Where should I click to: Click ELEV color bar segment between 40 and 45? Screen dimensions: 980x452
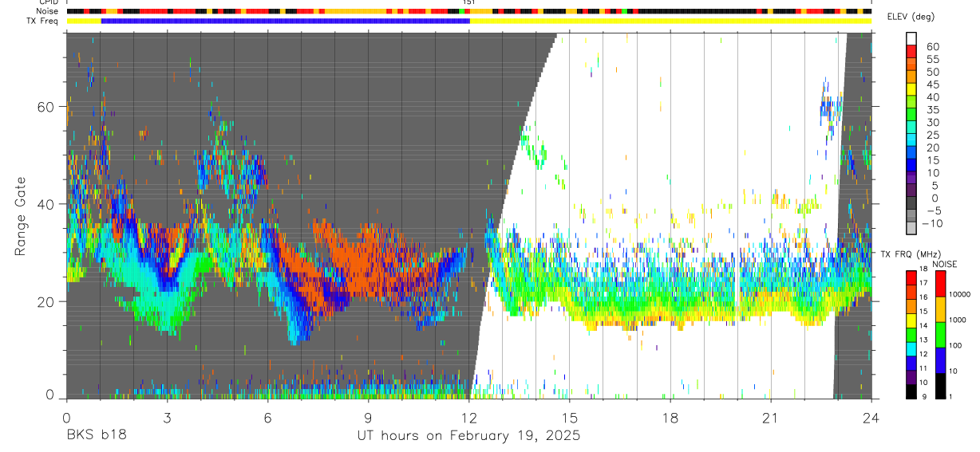point(911,90)
